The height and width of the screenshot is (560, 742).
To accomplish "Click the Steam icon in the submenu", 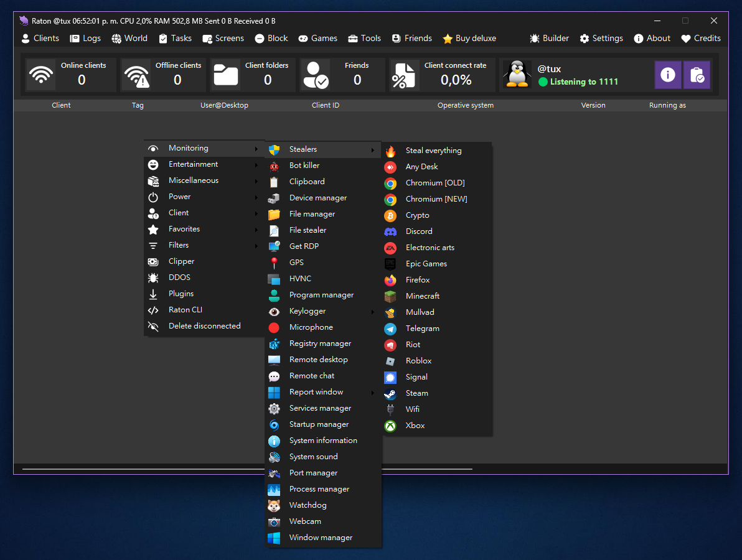I will click(x=390, y=393).
